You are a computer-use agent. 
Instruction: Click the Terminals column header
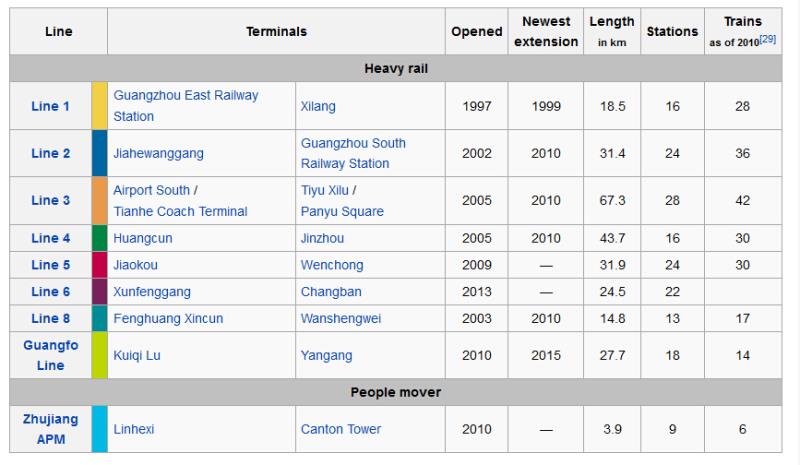coord(277,32)
